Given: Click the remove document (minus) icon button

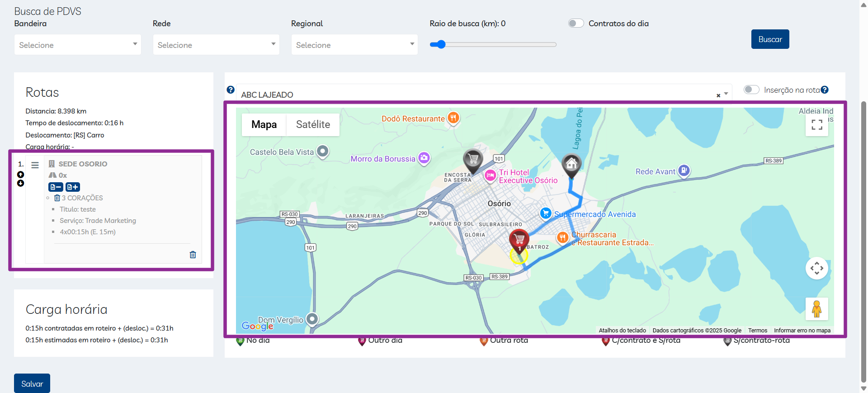Looking at the screenshot, I should pos(56,187).
